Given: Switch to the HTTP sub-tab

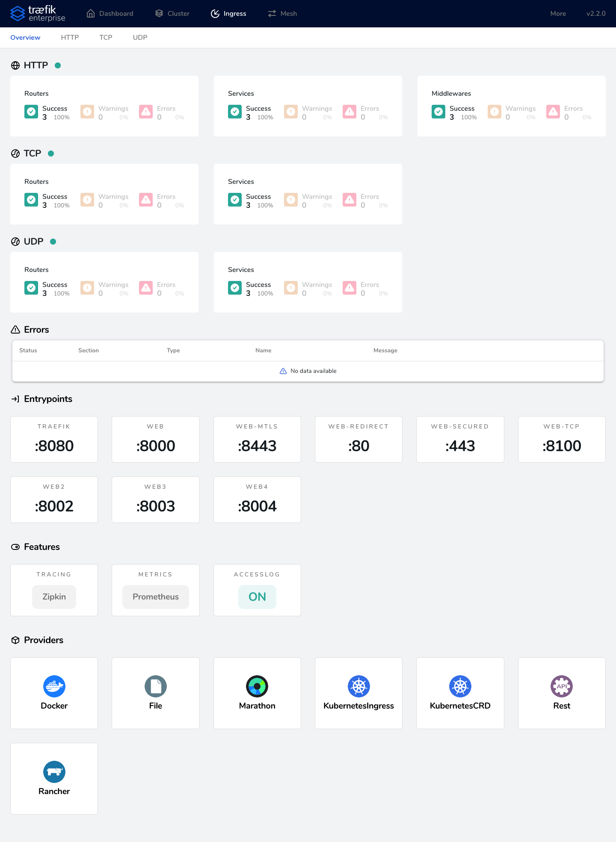Looking at the screenshot, I should [x=70, y=38].
